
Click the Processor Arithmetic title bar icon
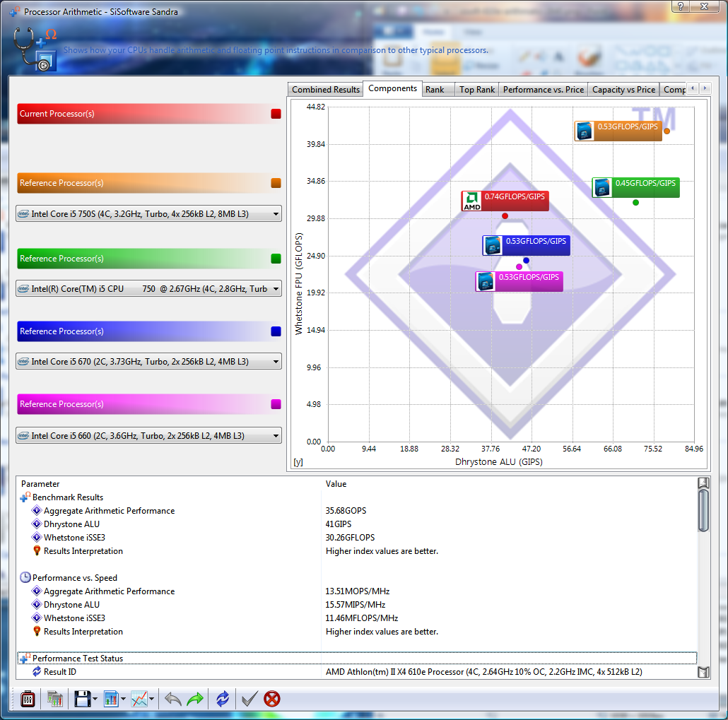pos(15,11)
